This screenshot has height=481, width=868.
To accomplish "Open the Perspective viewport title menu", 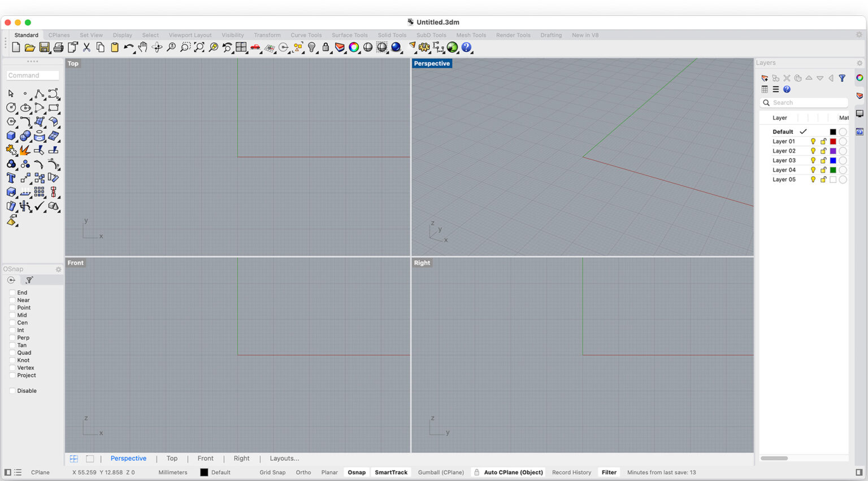I will 432,63.
